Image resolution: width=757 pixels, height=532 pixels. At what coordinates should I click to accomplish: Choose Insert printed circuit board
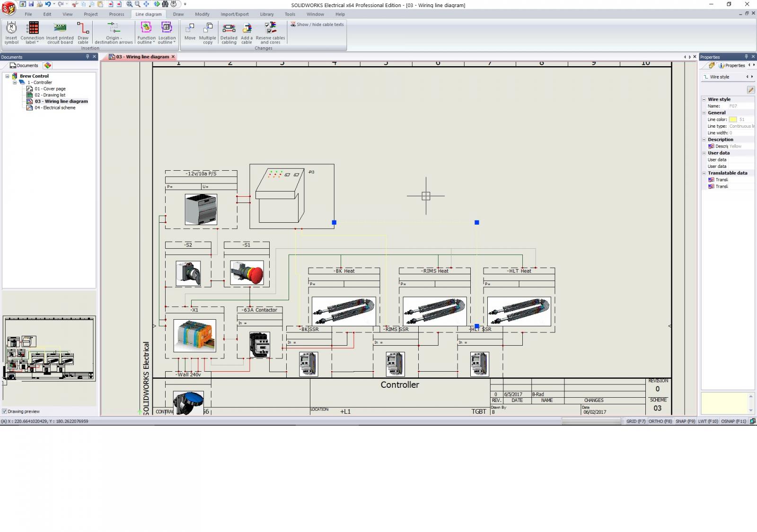pos(60,33)
